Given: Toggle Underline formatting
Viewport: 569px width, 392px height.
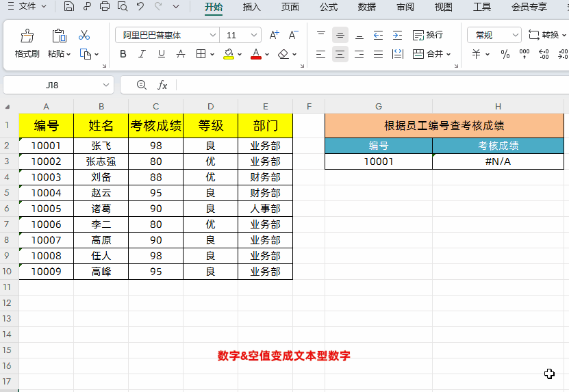Looking at the screenshot, I should (x=162, y=54).
